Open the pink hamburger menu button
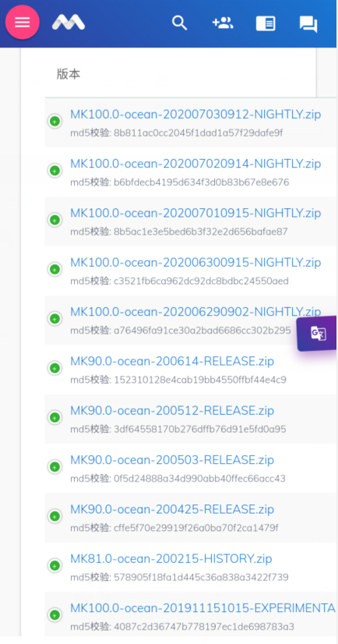Viewport: 338px width, 644px height. coord(22,22)
